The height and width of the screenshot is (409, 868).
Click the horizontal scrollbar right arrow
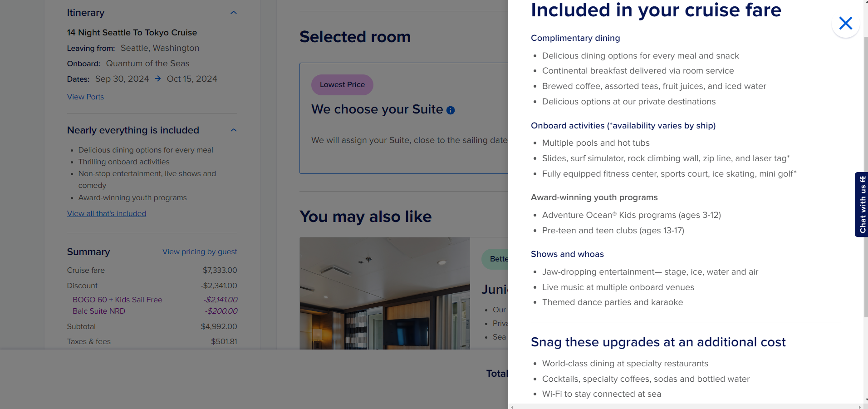pyautogui.click(x=859, y=407)
